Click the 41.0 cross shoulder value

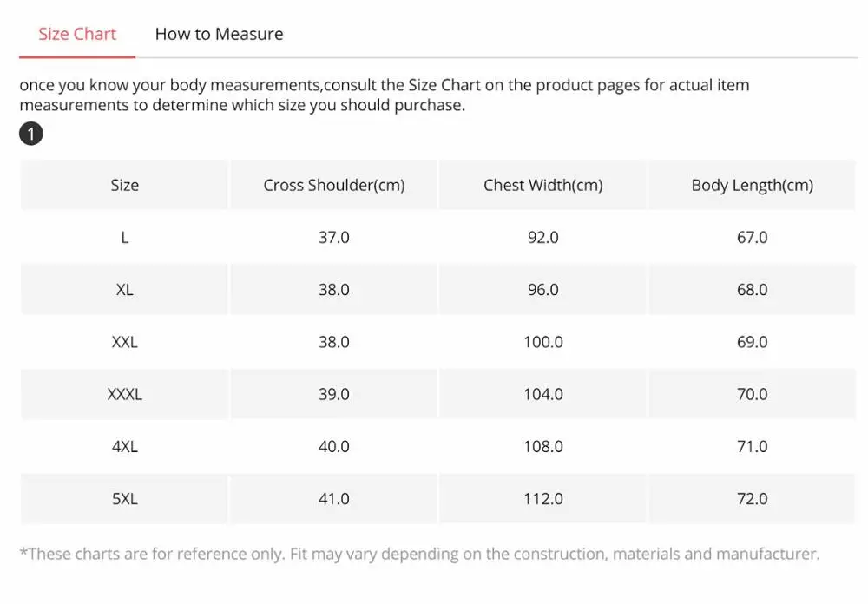(334, 499)
